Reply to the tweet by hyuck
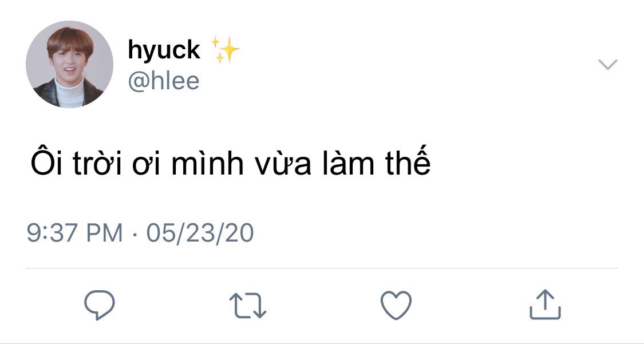The image size is (644, 344). 100,305
